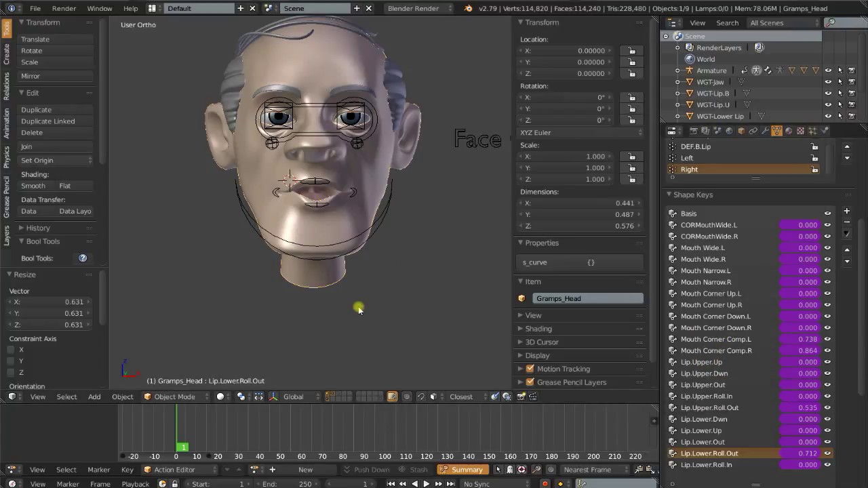Viewport: 868px width, 488px height.
Task: Disable Grease Pencil Layers checkbox
Action: tap(530, 382)
